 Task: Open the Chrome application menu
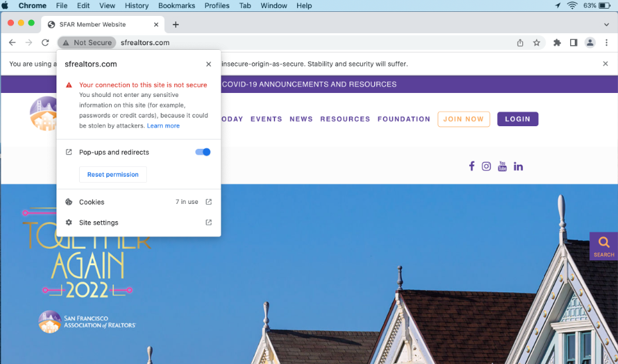click(x=33, y=5)
